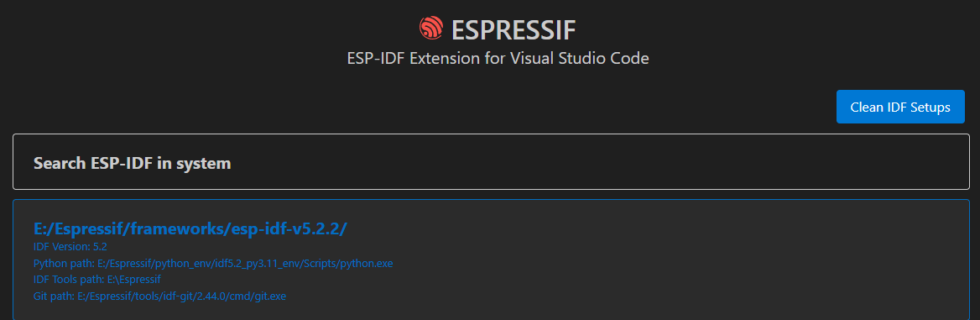Click the word 'frameworks' in the setup heading

point(178,228)
